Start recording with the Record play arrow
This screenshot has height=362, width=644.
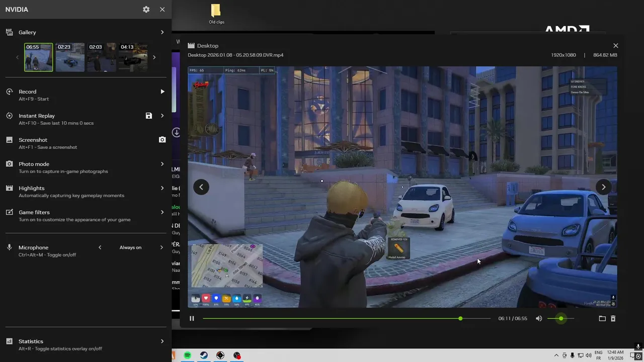pos(162,92)
